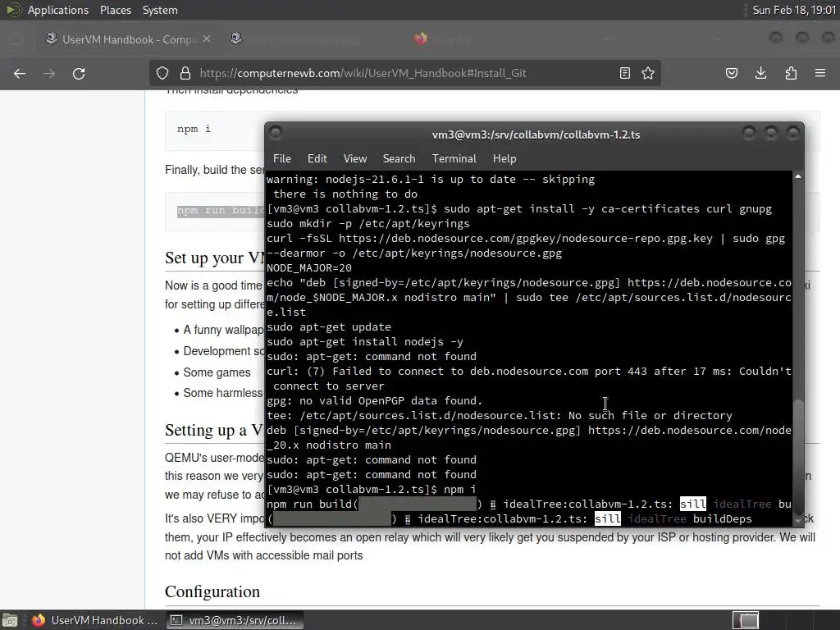The width and height of the screenshot is (840, 630).
Task: Close the UserVM Handbook tab
Action: coord(207,39)
